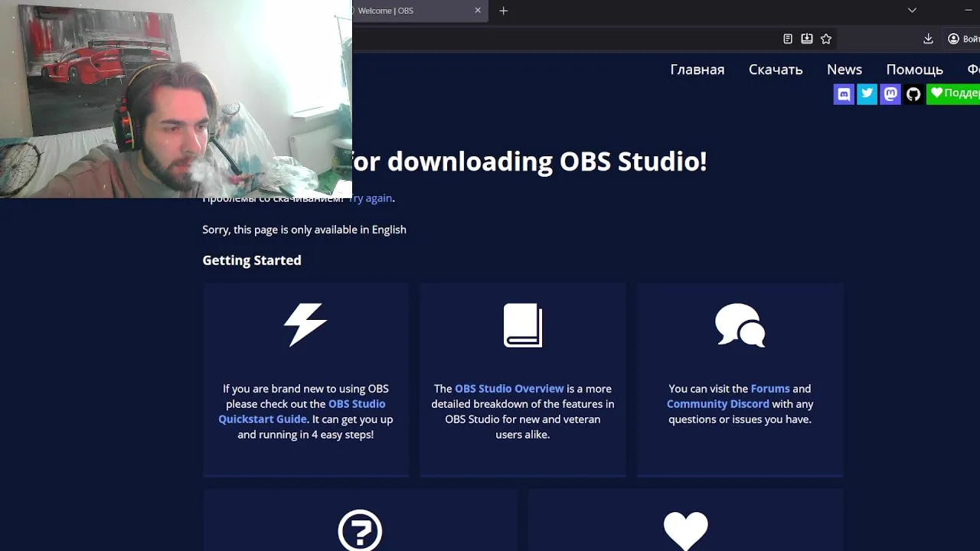Click the install/save page icon in address bar
The image size is (980, 551).
point(807,39)
